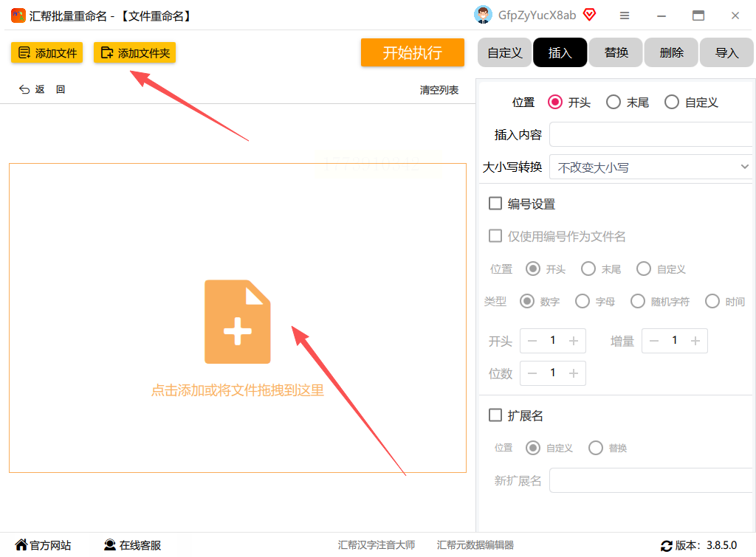This screenshot has height=557, width=756.
Task: Click the 开始执行 button
Action: pos(412,52)
